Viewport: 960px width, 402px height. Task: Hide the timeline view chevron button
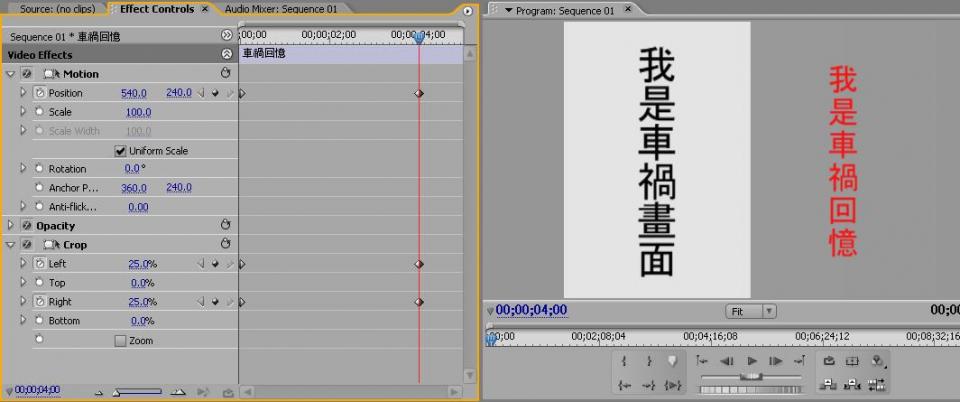227,35
